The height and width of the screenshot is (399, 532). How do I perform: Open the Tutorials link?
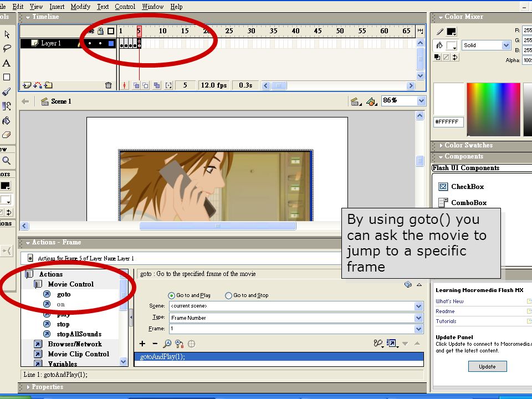(446, 321)
